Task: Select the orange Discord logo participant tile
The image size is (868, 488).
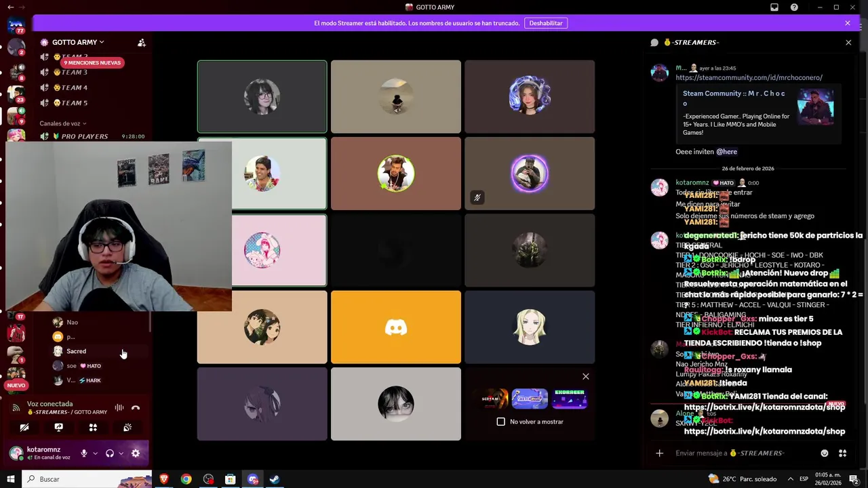Action: pos(396,327)
